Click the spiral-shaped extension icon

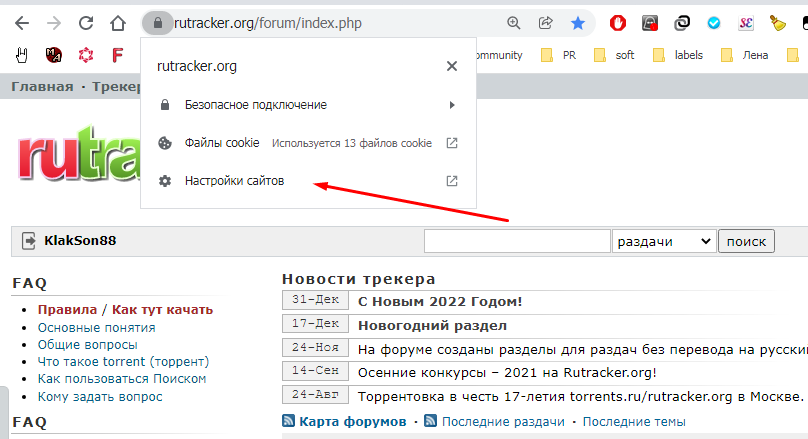click(x=682, y=23)
